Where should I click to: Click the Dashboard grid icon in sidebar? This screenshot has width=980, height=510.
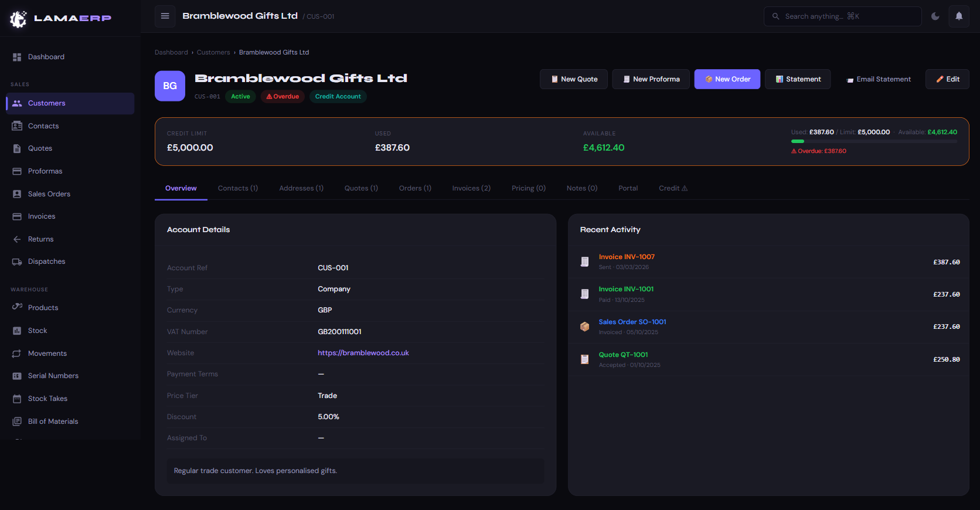coord(17,57)
